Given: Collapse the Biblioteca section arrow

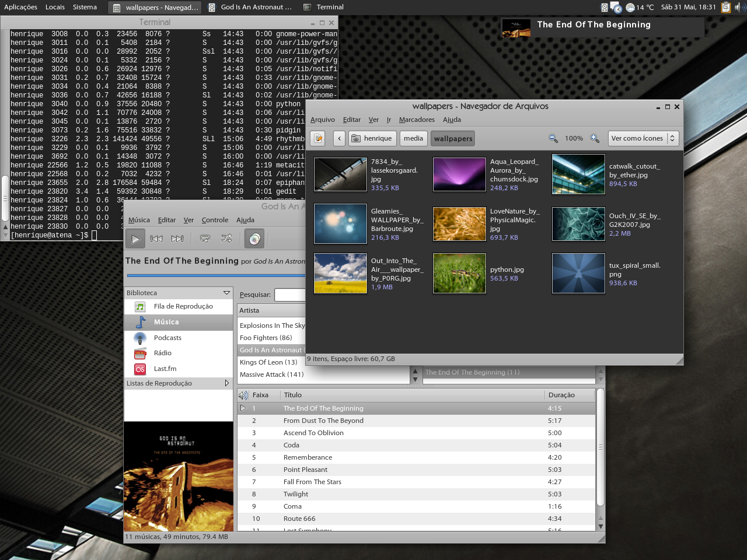Looking at the screenshot, I should pyautogui.click(x=226, y=293).
